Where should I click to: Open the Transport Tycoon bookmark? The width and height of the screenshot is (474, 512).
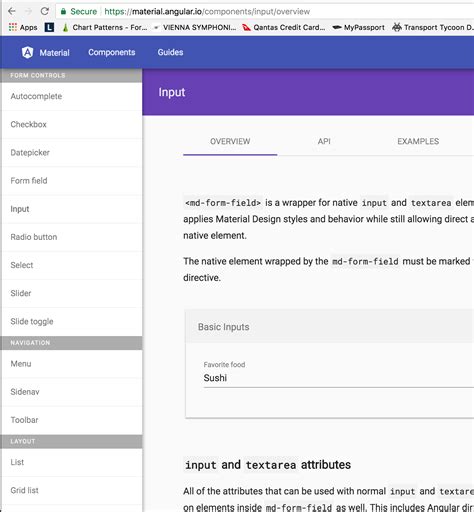pyautogui.click(x=433, y=27)
